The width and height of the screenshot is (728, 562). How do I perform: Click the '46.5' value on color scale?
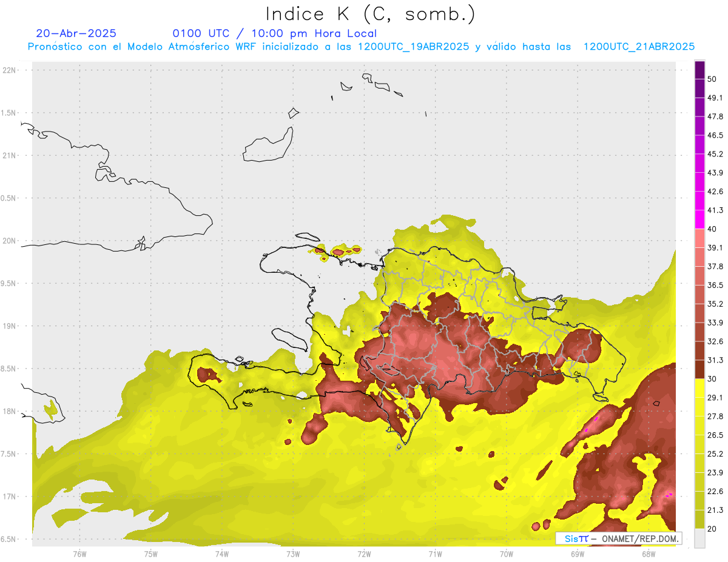click(x=715, y=135)
